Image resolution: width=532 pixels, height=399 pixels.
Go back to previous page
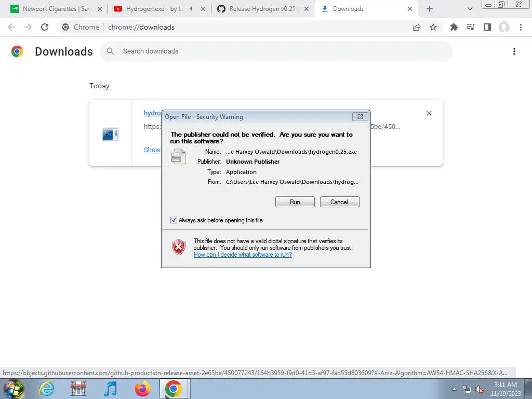(x=11, y=27)
